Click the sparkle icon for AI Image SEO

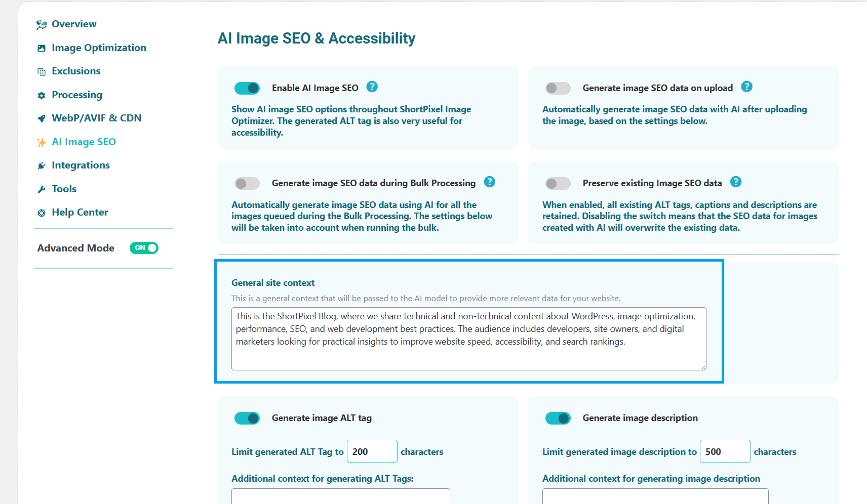click(42, 143)
